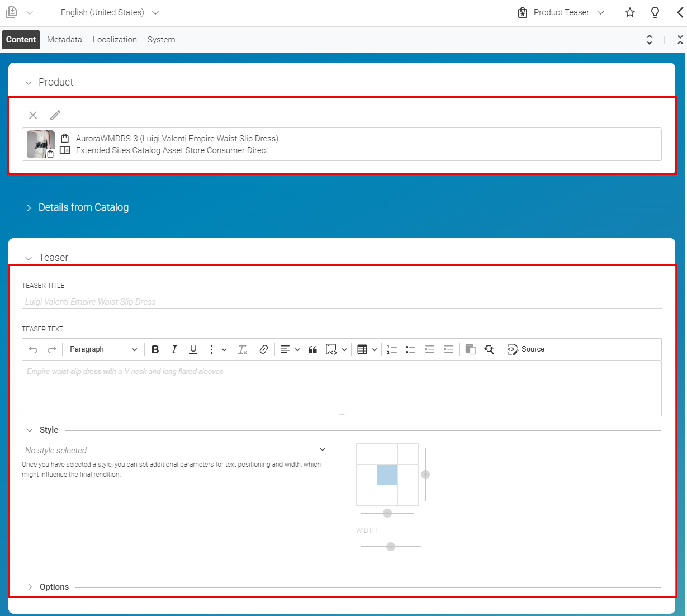
Task: Toggle bold formatting
Action: click(155, 349)
